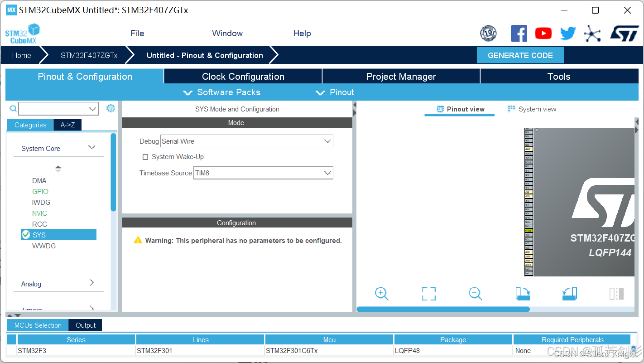Image resolution: width=644 pixels, height=363 pixels.
Task: Zoom out of the pinout view
Action: click(475, 294)
